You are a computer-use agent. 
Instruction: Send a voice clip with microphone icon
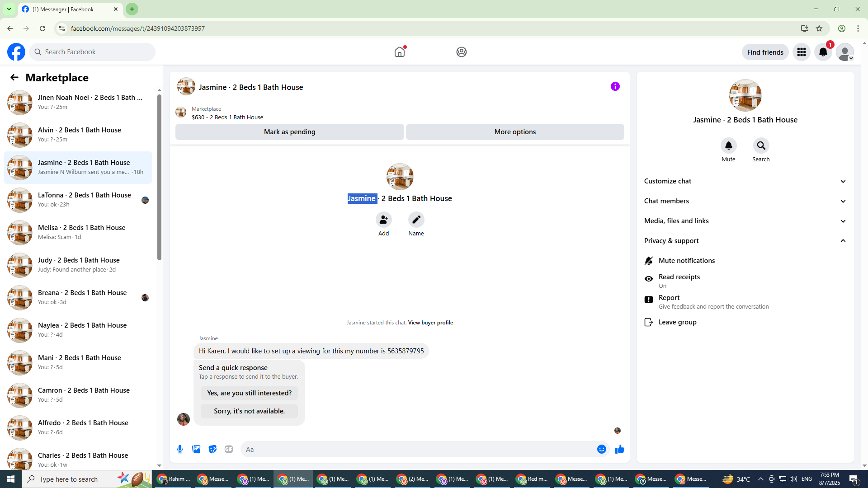[180, 449]
